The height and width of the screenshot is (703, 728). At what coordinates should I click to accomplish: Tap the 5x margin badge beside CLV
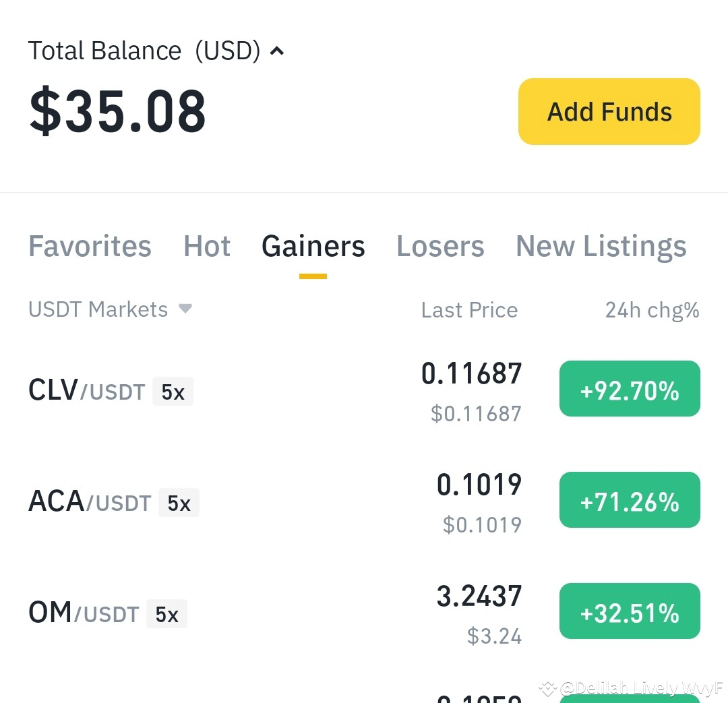(173, 391)
